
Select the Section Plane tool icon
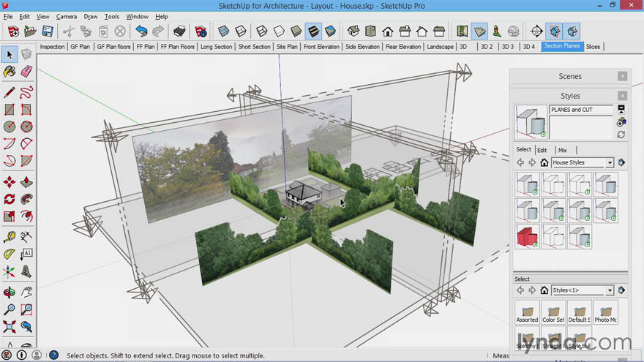tap(536, 31)
